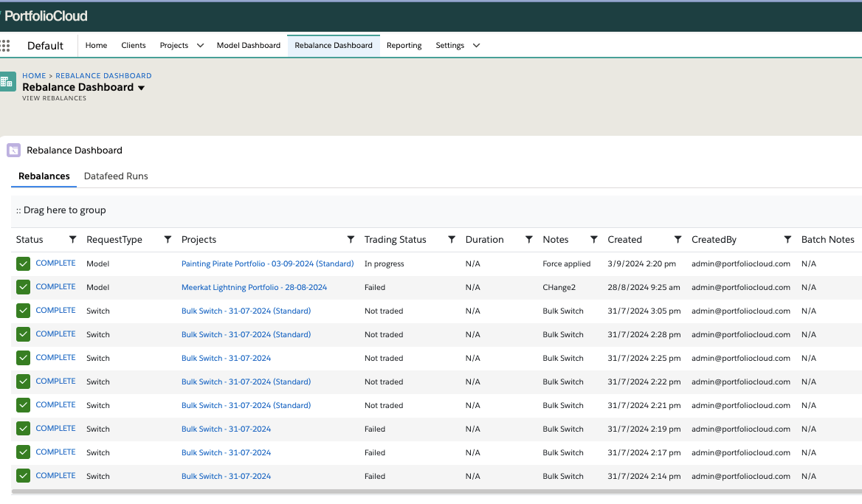This screenshot has width=862, height=504.
Task: Click the CreatedBy column filter funnel
Action: click(x=787, y=239)
